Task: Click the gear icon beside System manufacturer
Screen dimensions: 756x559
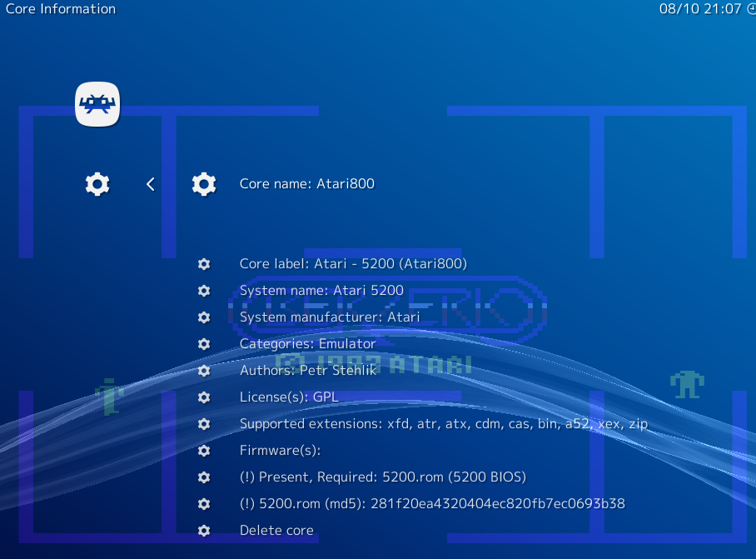Action: [x=204, y=317]
